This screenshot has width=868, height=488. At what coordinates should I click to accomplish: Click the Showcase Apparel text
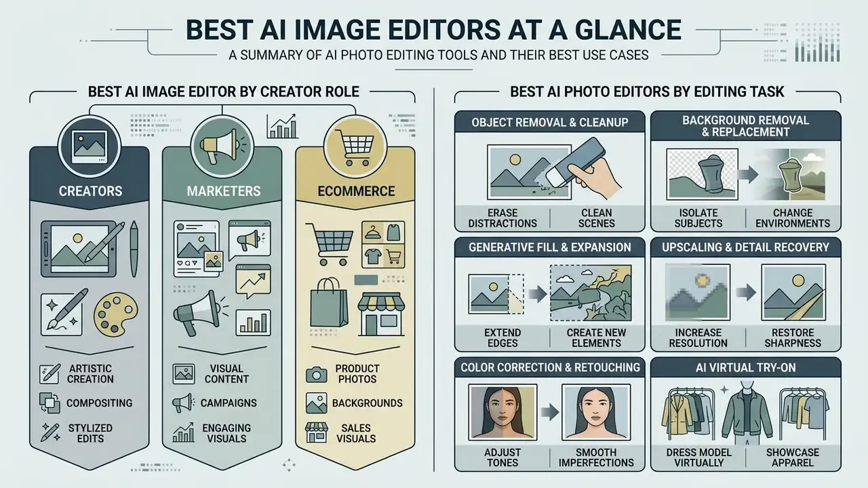[x=793, y=457]
